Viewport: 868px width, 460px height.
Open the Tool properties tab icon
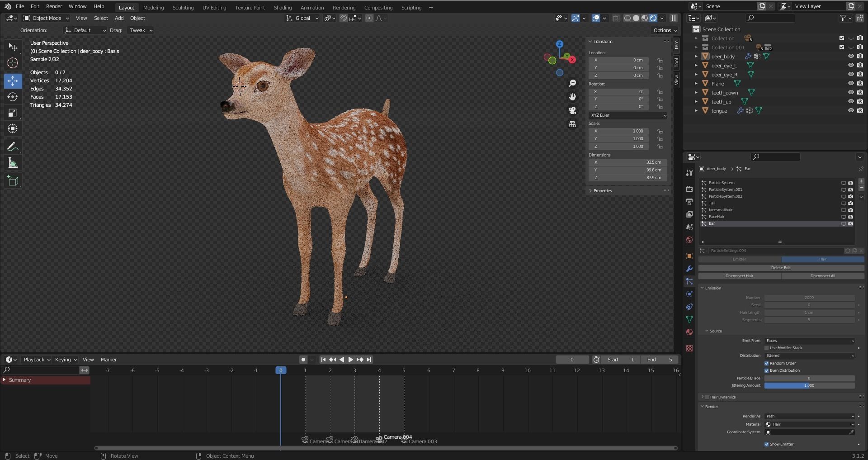tap(689, 173)
